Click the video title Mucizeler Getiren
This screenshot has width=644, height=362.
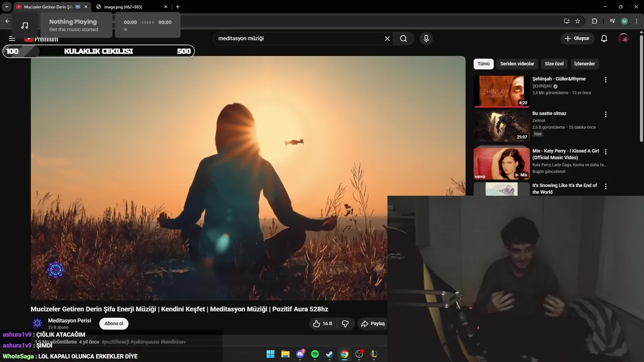coord(179,309)
